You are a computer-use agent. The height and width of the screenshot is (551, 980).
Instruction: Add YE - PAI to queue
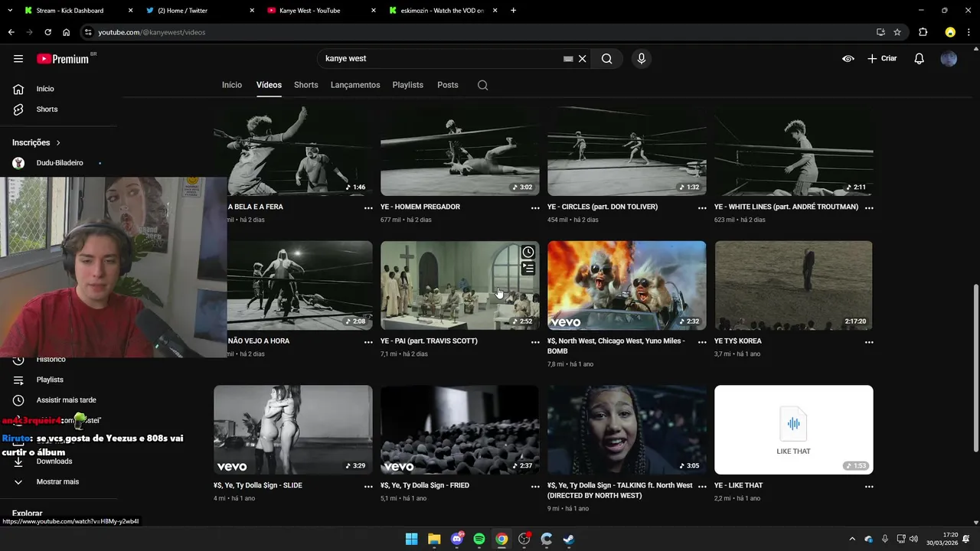coord(528,269)
